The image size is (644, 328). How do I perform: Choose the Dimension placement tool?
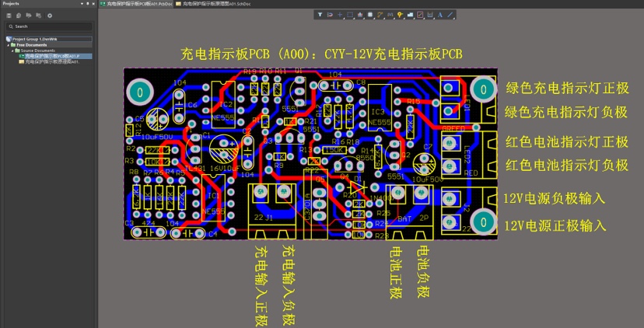tap(430, 15)
